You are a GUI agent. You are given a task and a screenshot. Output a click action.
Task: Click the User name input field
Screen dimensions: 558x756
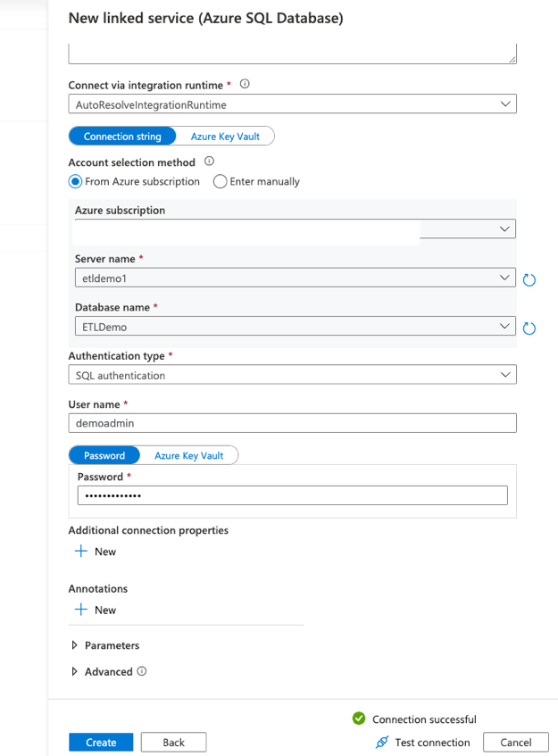click(x=292, y=424)
